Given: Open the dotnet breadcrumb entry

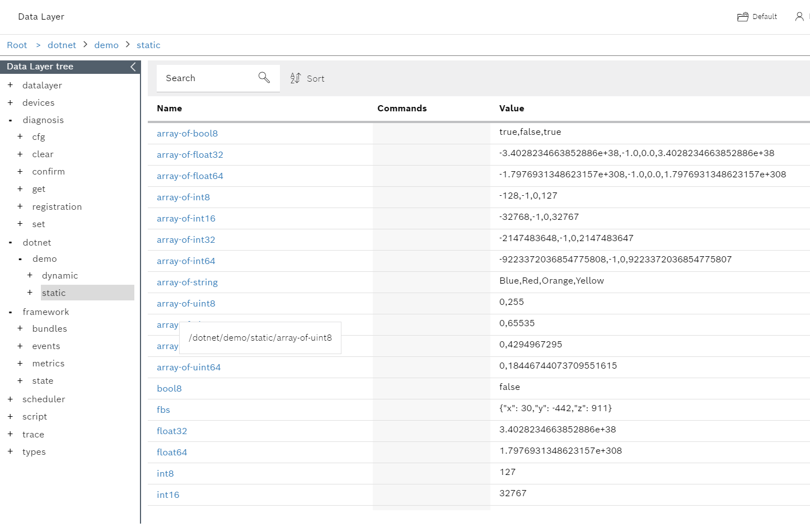Looking at the screenshot, I should (62, 45).
